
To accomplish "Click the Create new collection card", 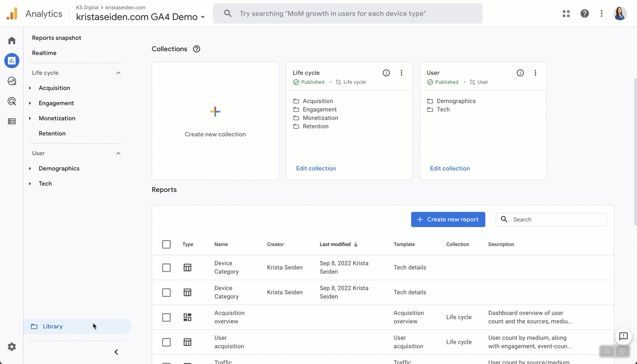I will coord(215,121).
